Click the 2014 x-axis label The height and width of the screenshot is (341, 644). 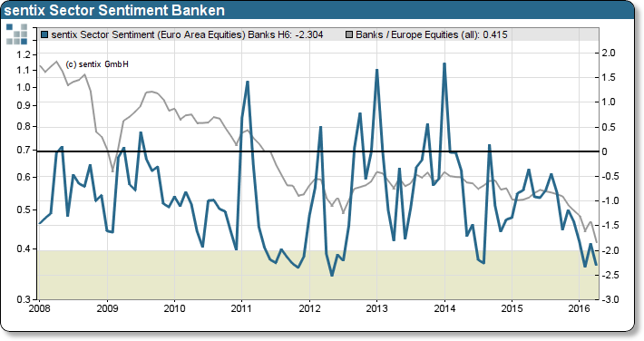444,308
